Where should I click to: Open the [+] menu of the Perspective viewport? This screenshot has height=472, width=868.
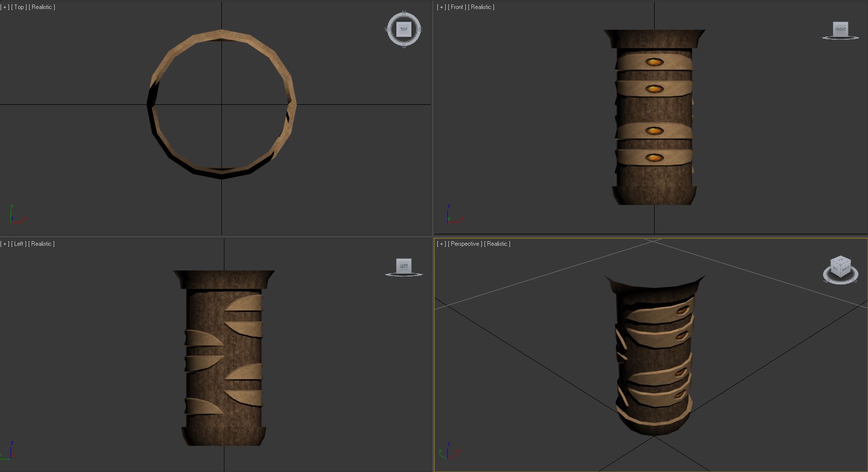click(x=441, y=244)
